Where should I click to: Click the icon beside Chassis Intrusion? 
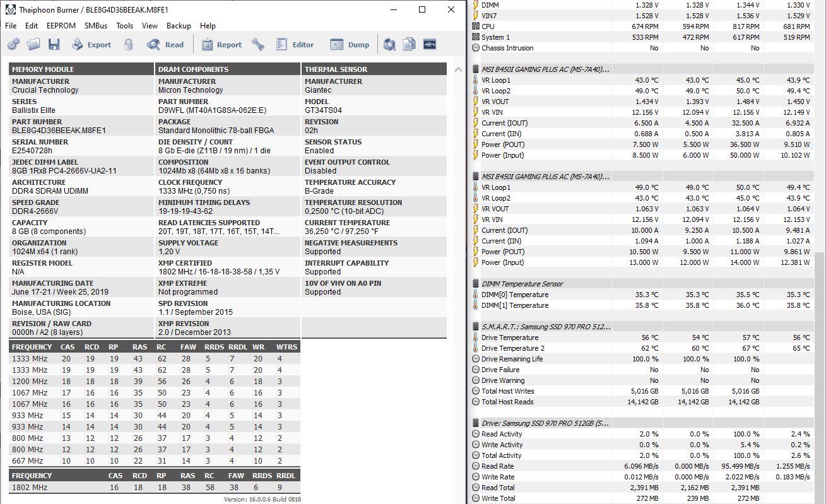pos(476,48)
